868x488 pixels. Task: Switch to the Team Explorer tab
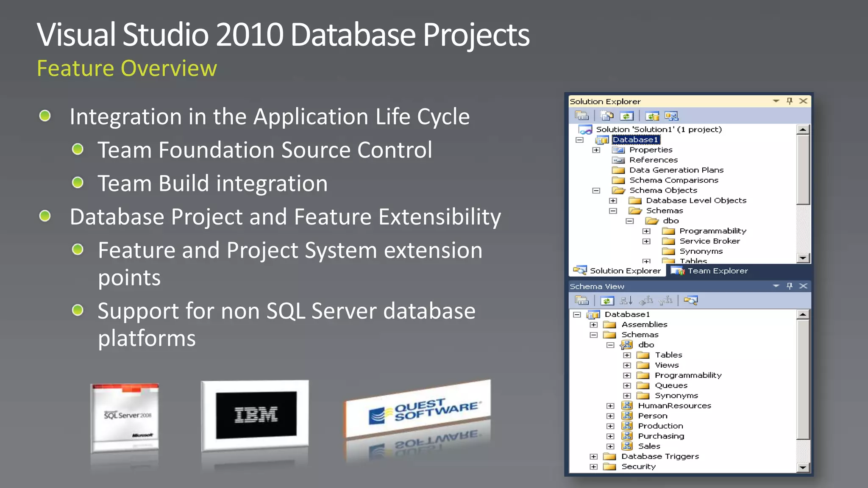tap(710, 271)
